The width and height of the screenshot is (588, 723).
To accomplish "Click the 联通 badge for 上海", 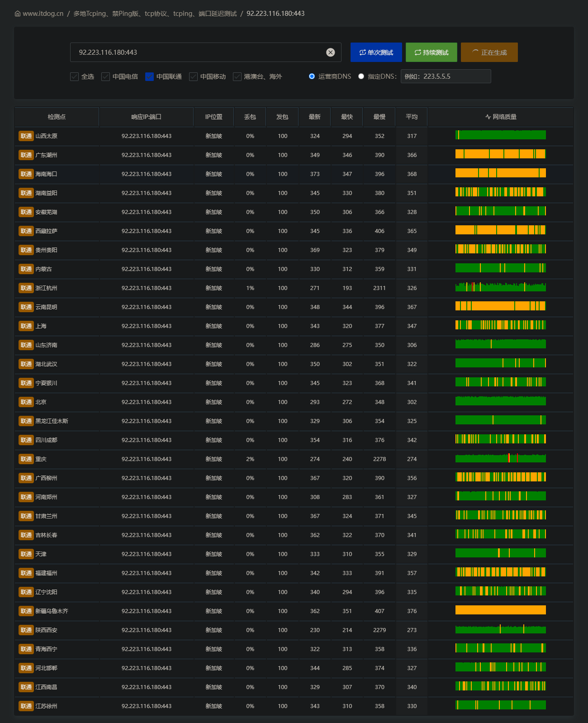I will click(x=26, y=326).
